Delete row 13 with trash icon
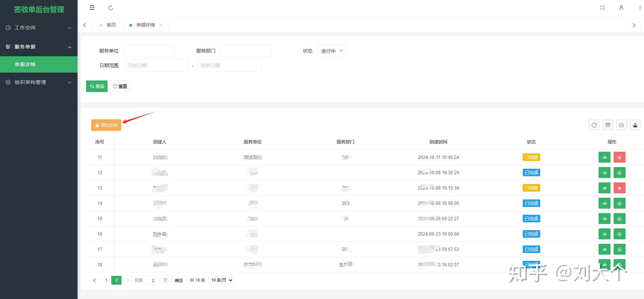Viewport: 644px width, 299px height. coord(619,188)
